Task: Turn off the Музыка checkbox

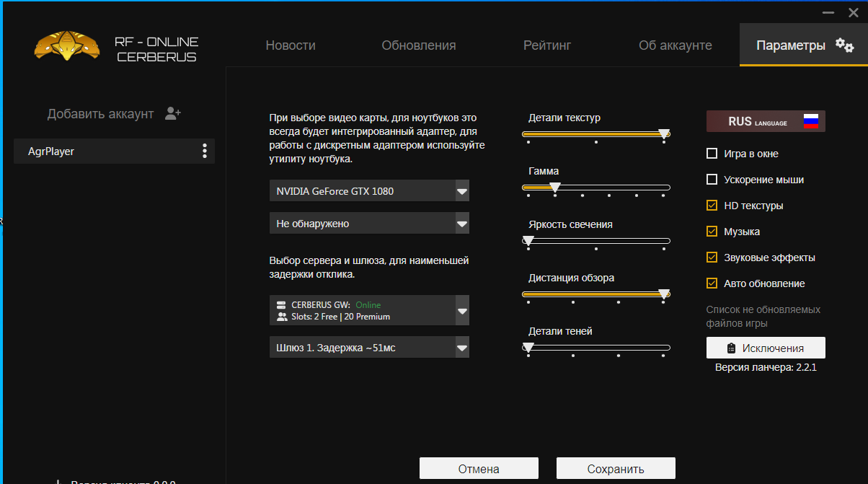Action: [x=712, y=232]
